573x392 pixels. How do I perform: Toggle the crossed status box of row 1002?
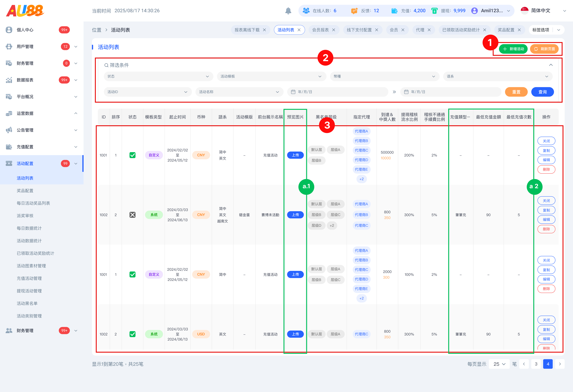(x=132, y=215)
